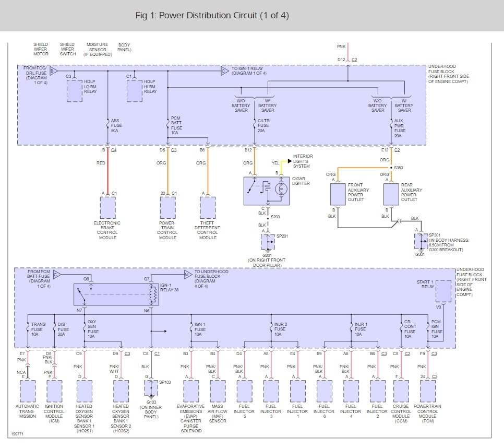Click the DIS FUSE 20A label
This screenshot has width=504, height=448.
pos(63,329)
